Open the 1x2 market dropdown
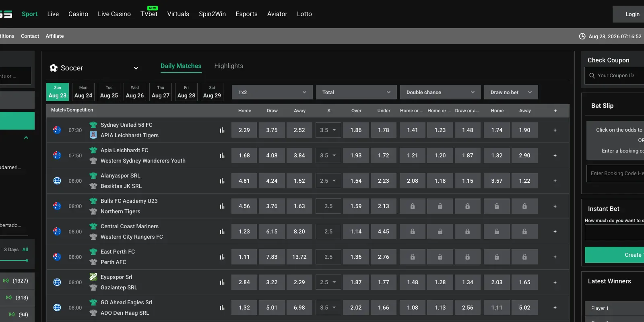644x322 pixels. (272, 92)
